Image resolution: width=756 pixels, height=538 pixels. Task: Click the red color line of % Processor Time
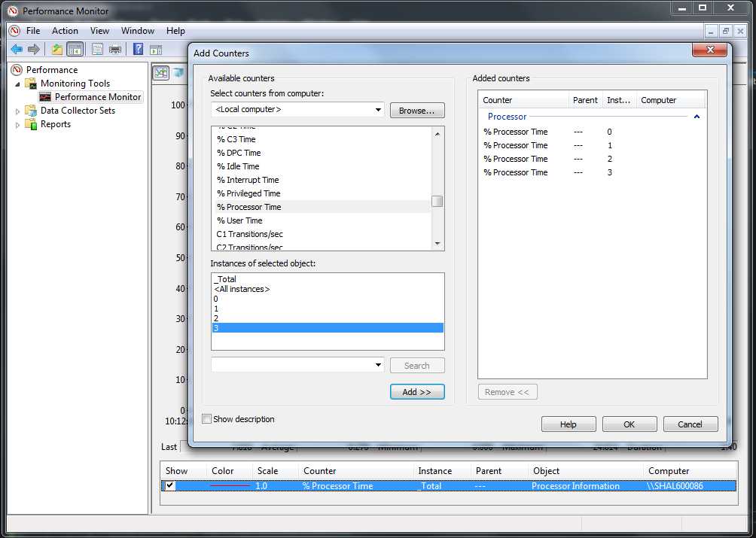(230, 486)
